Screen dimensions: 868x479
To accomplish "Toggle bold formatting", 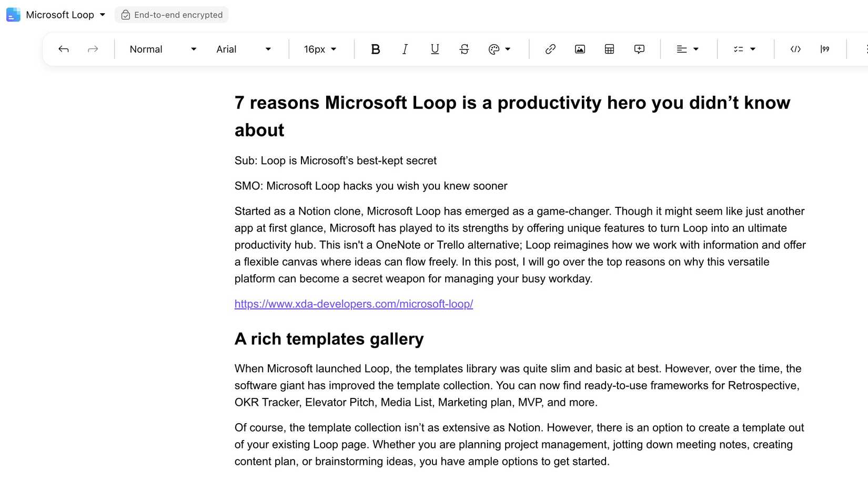I will tap(375, 49).
